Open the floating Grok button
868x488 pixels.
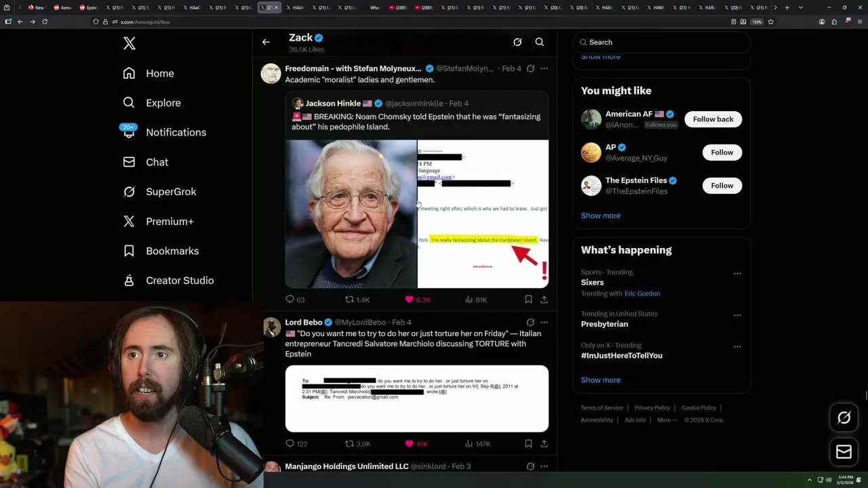844,418
